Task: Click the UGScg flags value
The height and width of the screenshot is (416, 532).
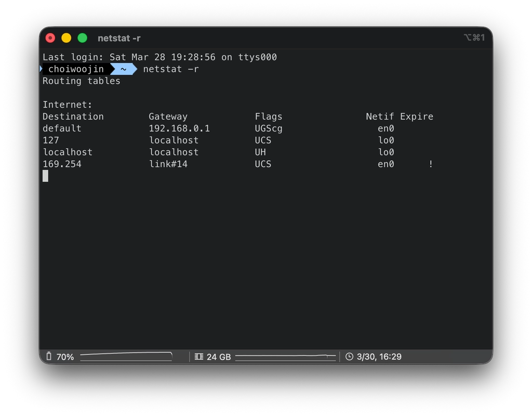Action: 269,128
